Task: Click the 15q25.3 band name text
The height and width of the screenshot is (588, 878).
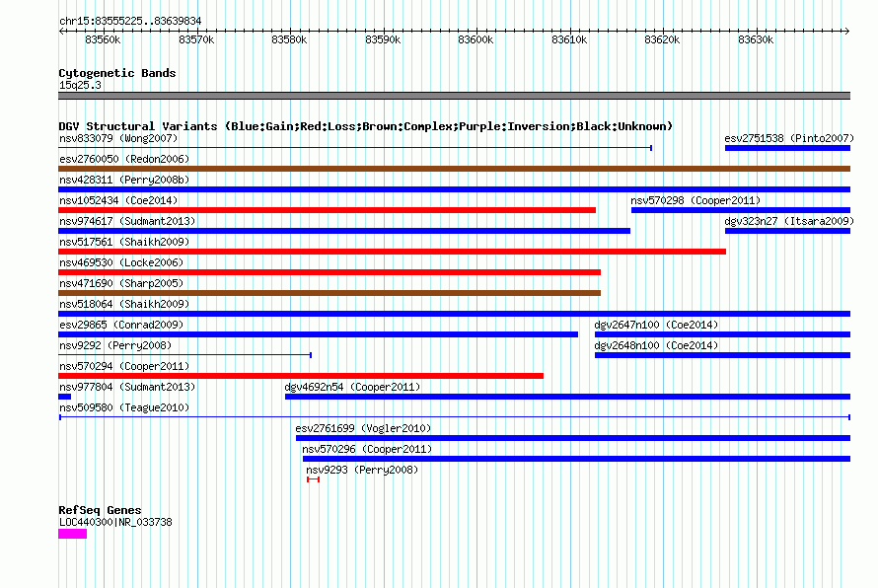Action: pos(80,85)
